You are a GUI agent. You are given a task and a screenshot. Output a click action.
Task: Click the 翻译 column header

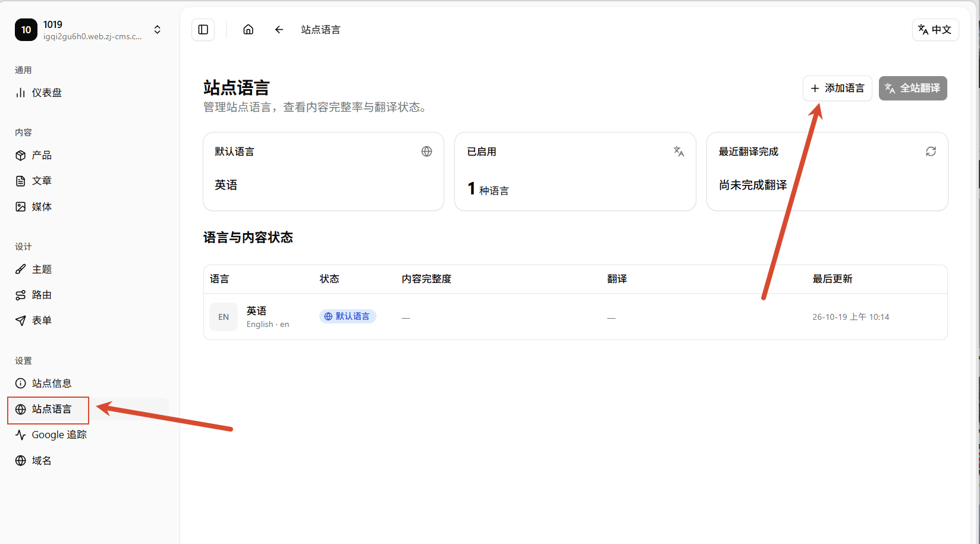pyautogui.click(x=617, y=279)
